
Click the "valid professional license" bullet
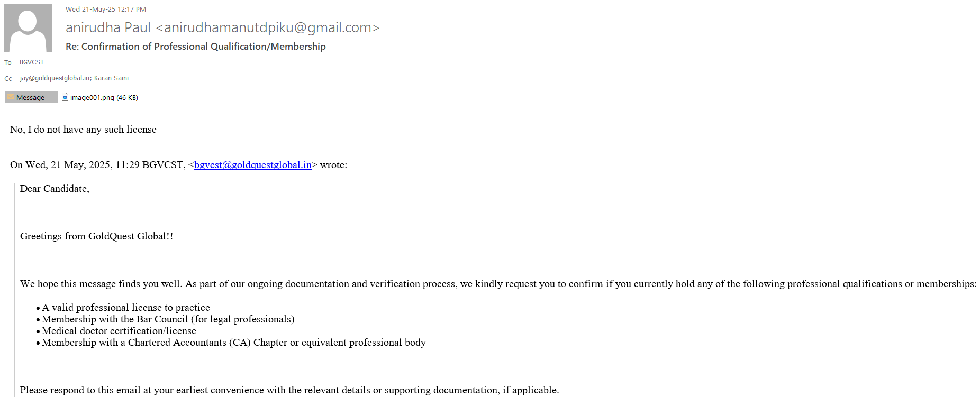coord(126,308)
